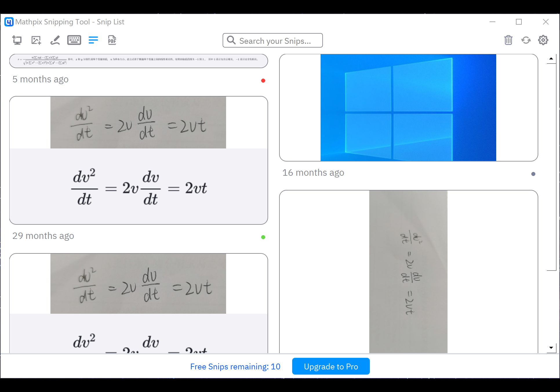Select the Windows wallpaper snip thumbnail

click(408, 108)
